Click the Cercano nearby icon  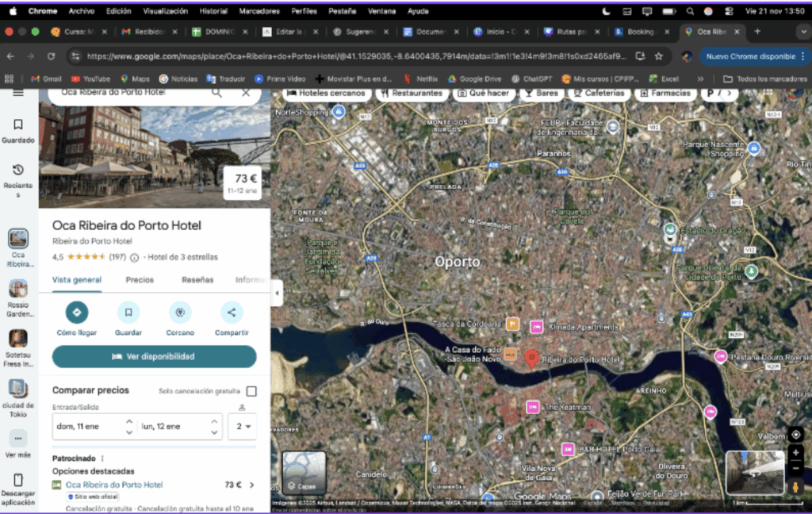tap(180, 313)
